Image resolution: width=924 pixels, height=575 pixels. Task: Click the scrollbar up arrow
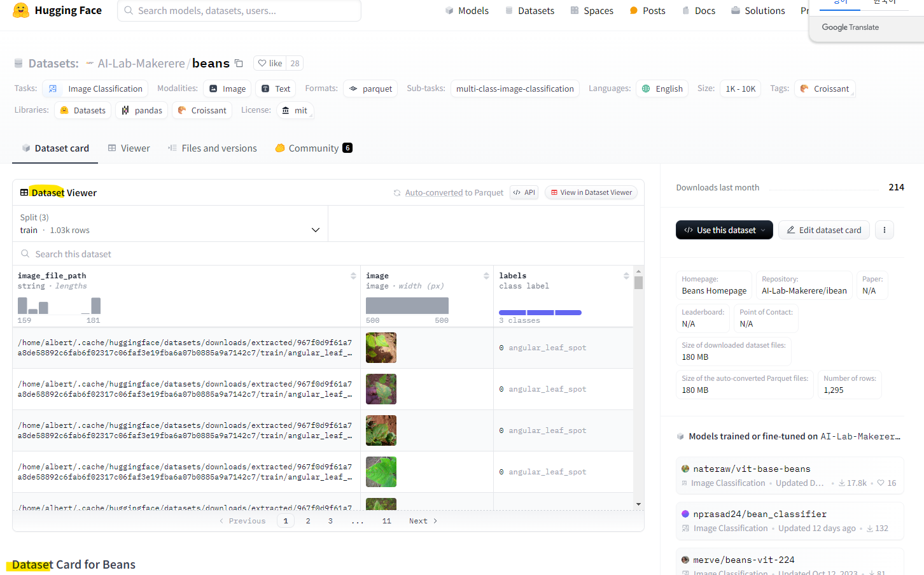pyautogui.click(x=638, y=271)
